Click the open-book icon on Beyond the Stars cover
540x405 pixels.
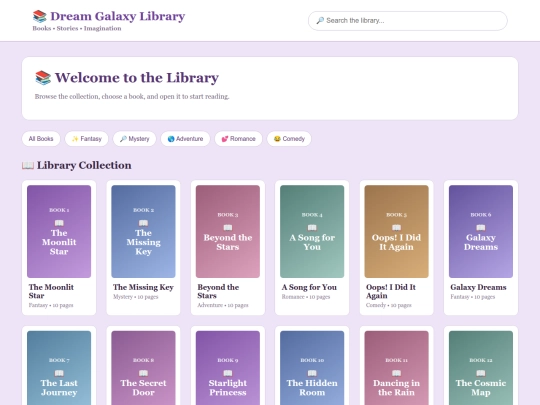(228, 227)
